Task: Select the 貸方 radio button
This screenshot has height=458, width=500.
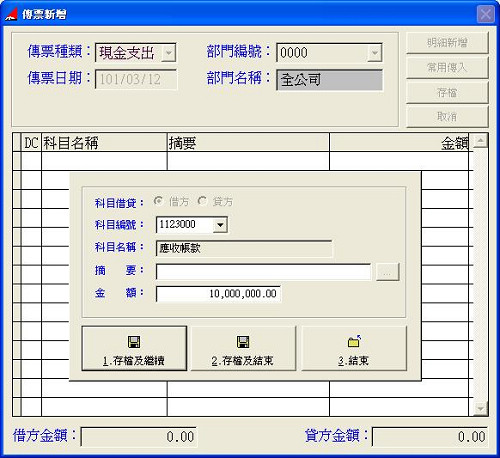Action: tap(202, 201)
